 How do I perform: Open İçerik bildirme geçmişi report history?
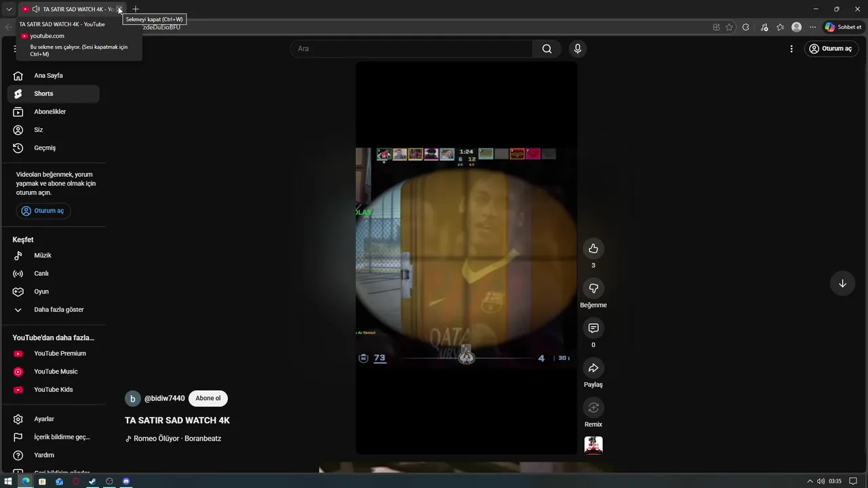click(x=54, y=437)
